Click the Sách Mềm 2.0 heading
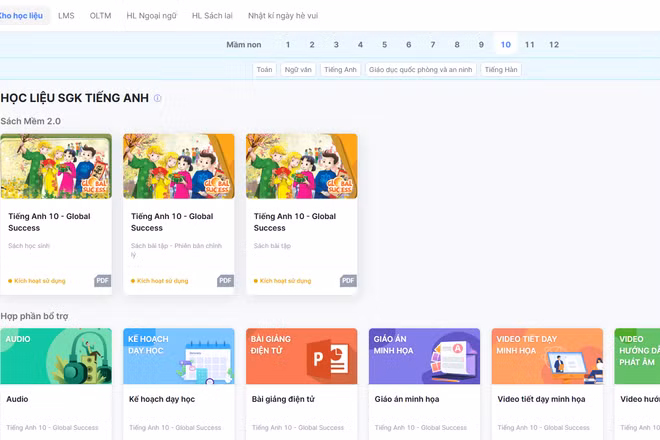The width and height of the screenshot is (660, 440). (x=31, y=121)
